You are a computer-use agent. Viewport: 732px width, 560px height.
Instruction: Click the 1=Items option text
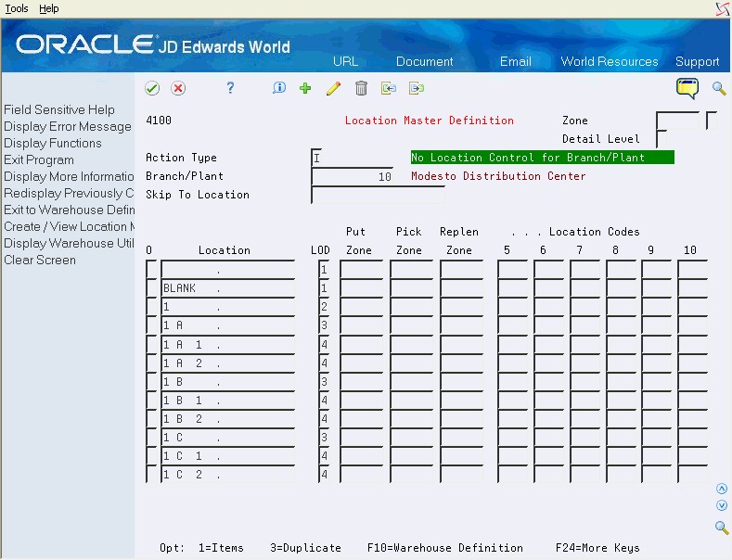(221, 548)
